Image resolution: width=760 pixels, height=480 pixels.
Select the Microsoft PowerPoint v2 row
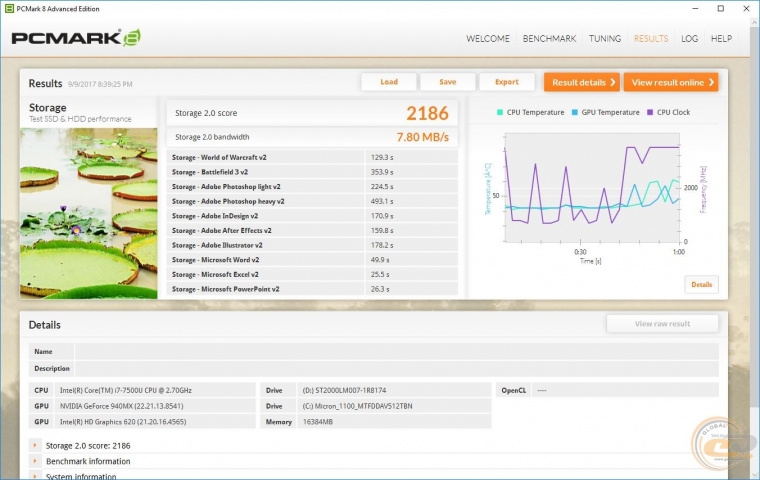click(312, 289)
